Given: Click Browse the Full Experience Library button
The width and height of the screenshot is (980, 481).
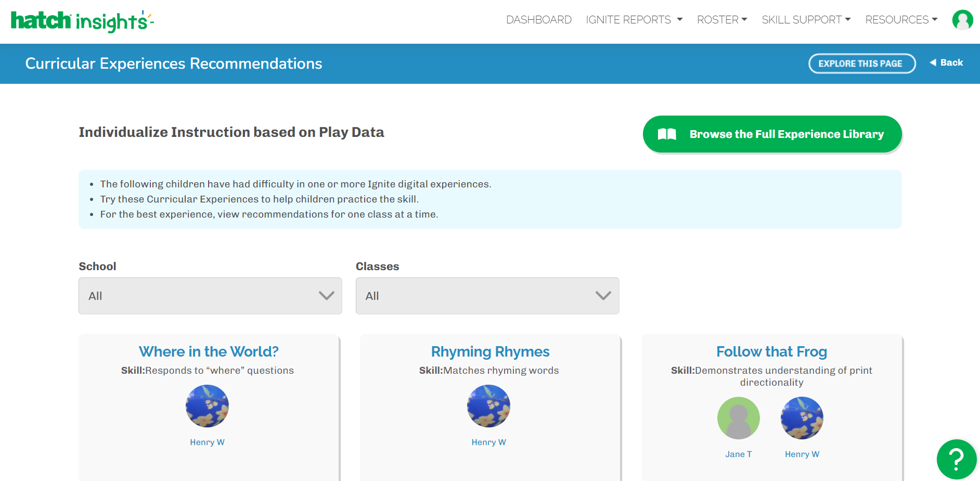Looking at the screenshot, I should (x=772, y=134).
